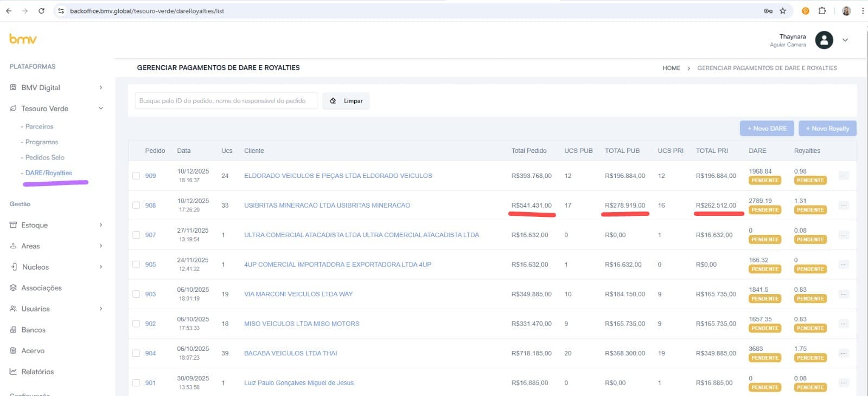Open client BACABA VEICULOS LTDA THAI
868x396 pixels.
coord(291,353)
